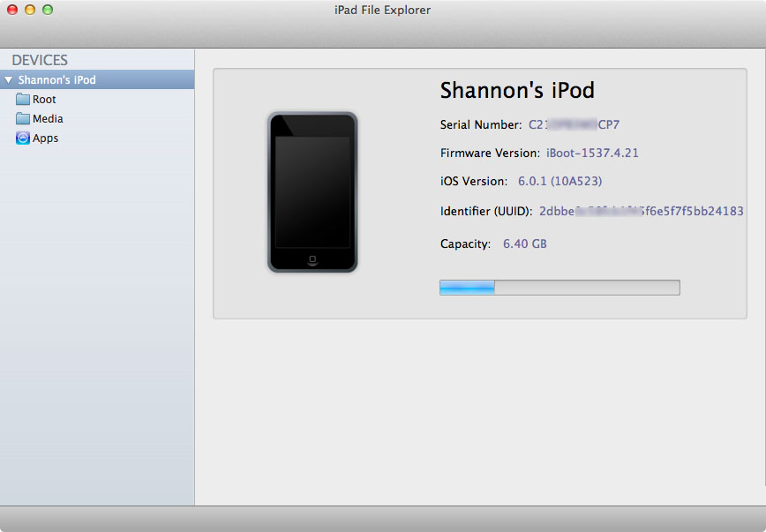Click the Capacity label
Viewport: 766px width, 532px height.
(465, 244)
